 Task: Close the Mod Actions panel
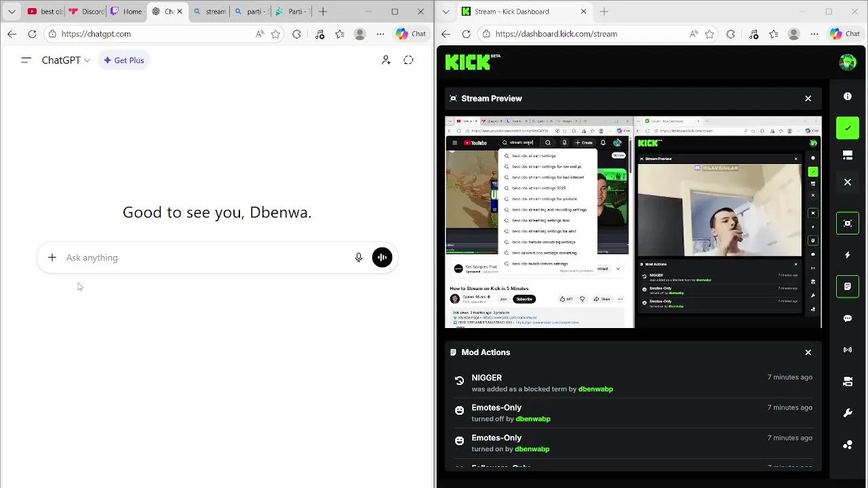[x=808, y=352]
